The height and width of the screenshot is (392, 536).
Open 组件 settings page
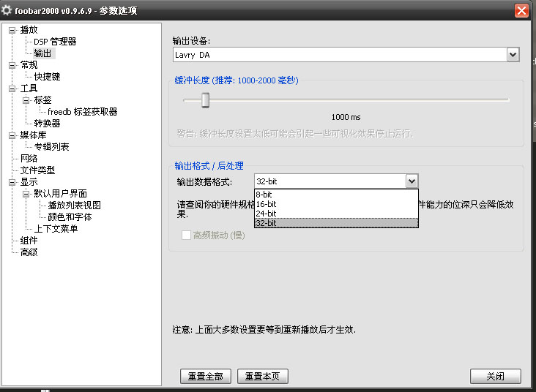pyautogui.click(x=29, y=241)
